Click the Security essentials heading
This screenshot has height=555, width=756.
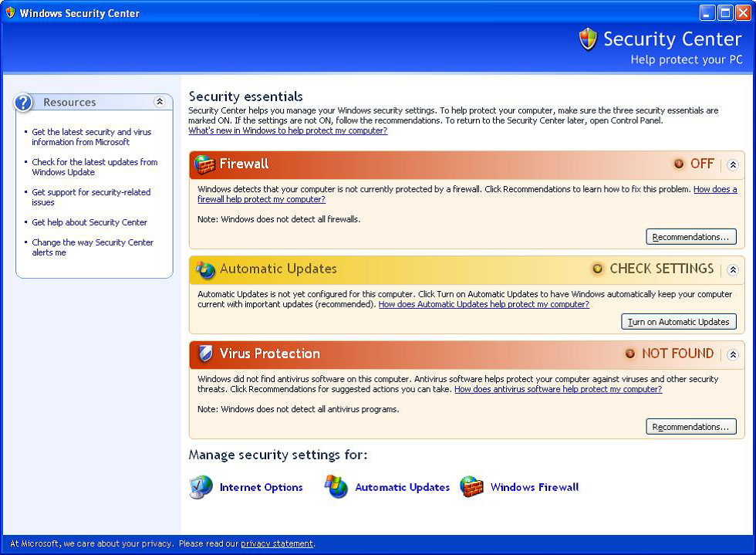246,96
